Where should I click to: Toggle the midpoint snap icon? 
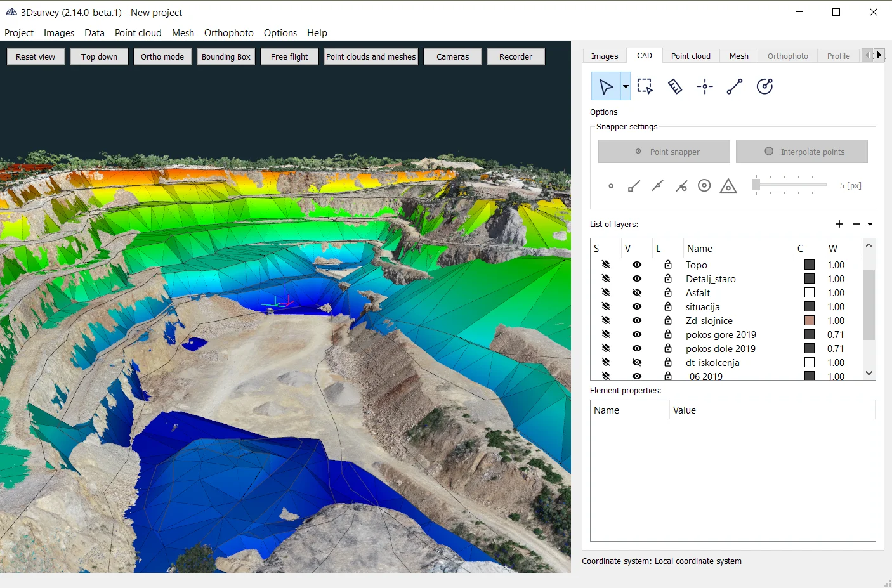tap(657, 186)
